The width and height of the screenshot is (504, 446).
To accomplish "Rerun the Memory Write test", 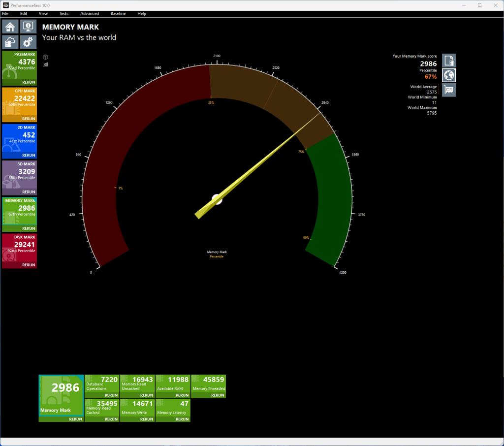I will tap(147, 419).
